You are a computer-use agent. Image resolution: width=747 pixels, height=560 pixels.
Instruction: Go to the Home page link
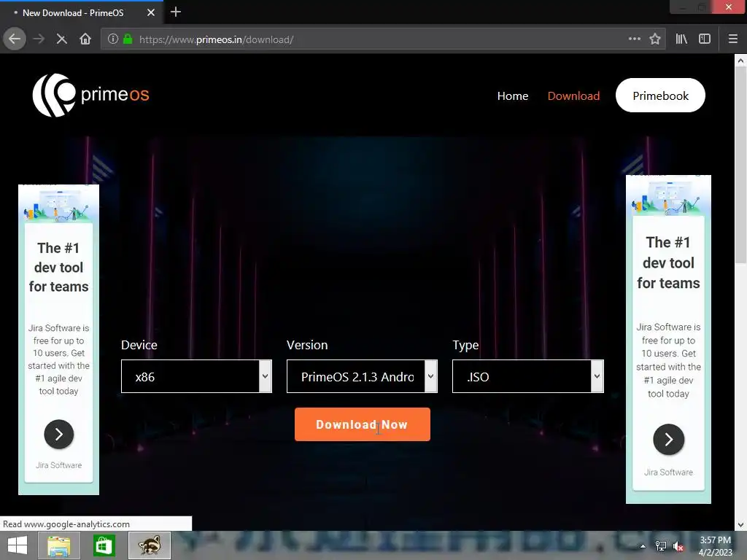coord(513,96)
